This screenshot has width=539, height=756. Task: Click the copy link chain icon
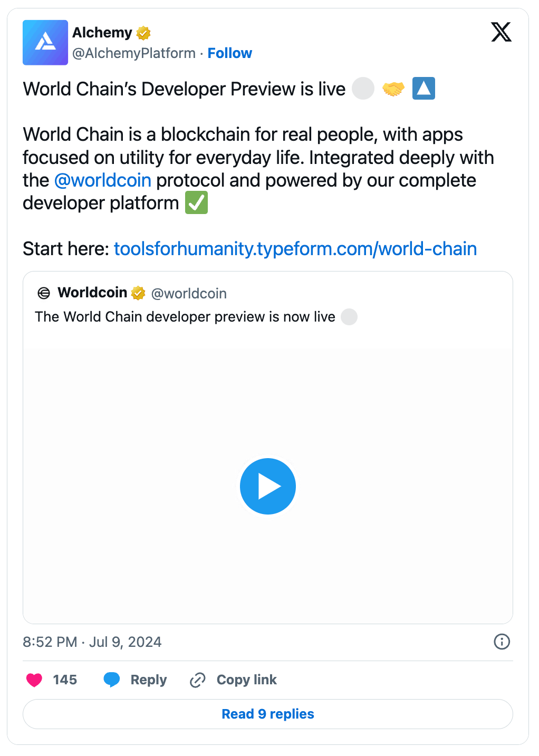[x=197, y=680]
